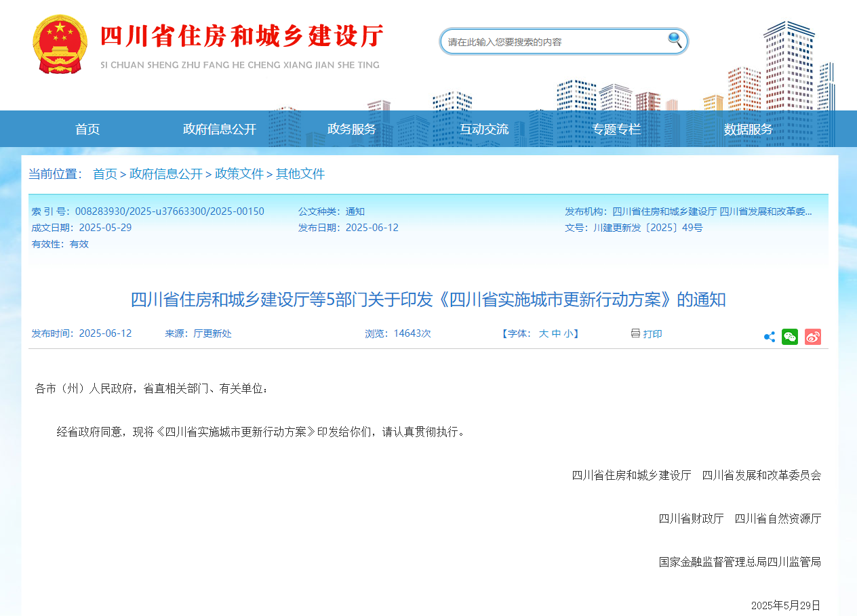Open the 专题专栏 navigation item
857x616 pixels.
pos(616,129)
